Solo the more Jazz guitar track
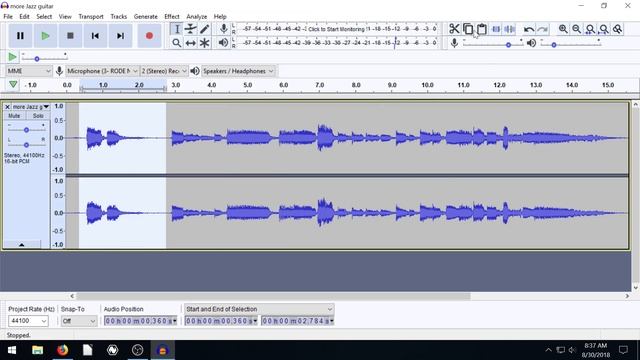640x360 pixels. pos(38,116)
